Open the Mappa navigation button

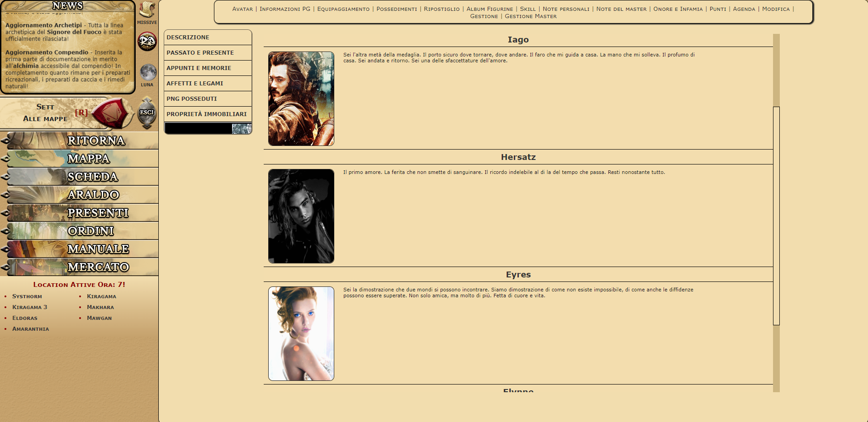click(x=79, y=159)
